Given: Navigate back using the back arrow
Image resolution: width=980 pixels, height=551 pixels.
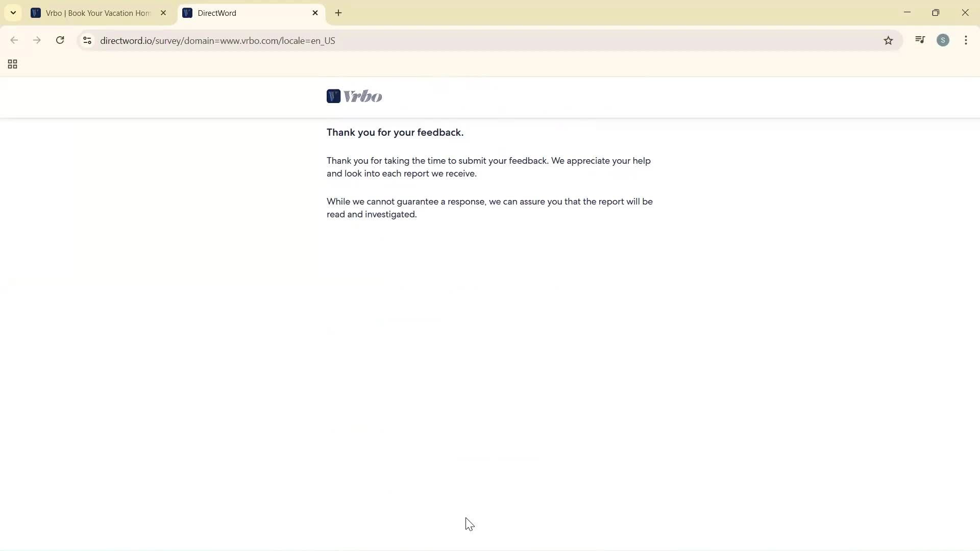Looking at the screenshot, I should pos(14,40).
